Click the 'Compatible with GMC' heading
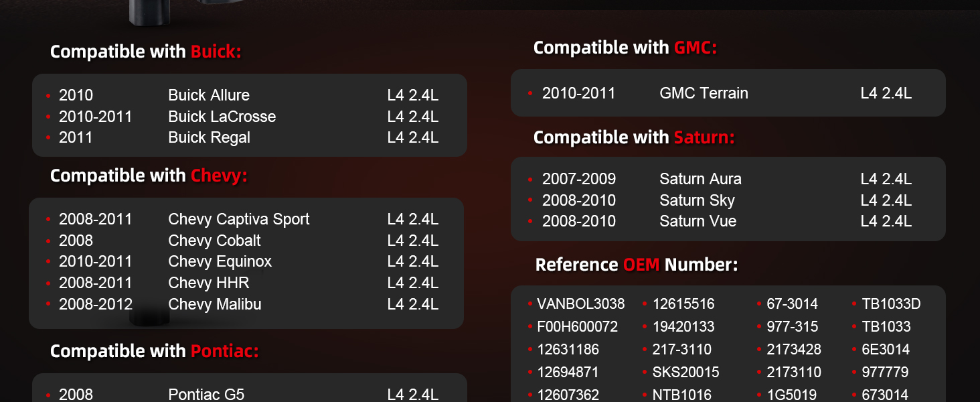This screenshot has width=980, height=402. (x=625, y=48)
